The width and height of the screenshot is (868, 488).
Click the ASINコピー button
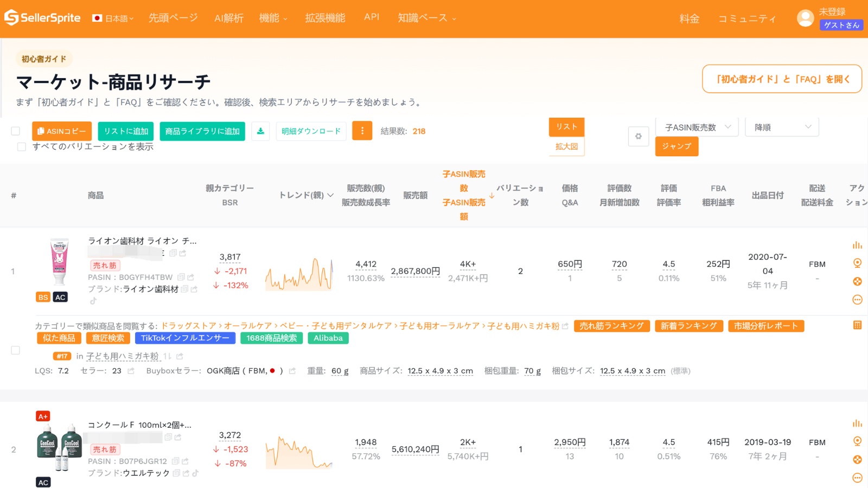coord(62,131)
